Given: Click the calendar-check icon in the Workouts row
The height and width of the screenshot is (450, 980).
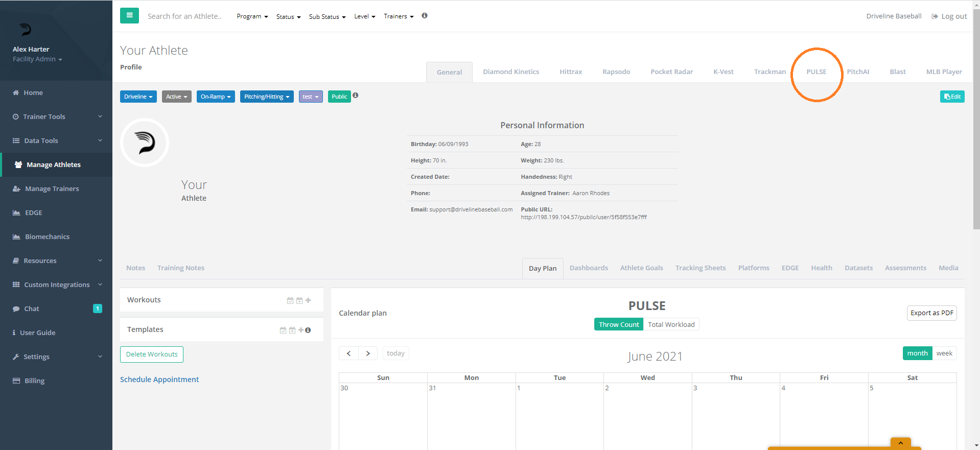Looking at the screenshot, I should pos(290,300).
